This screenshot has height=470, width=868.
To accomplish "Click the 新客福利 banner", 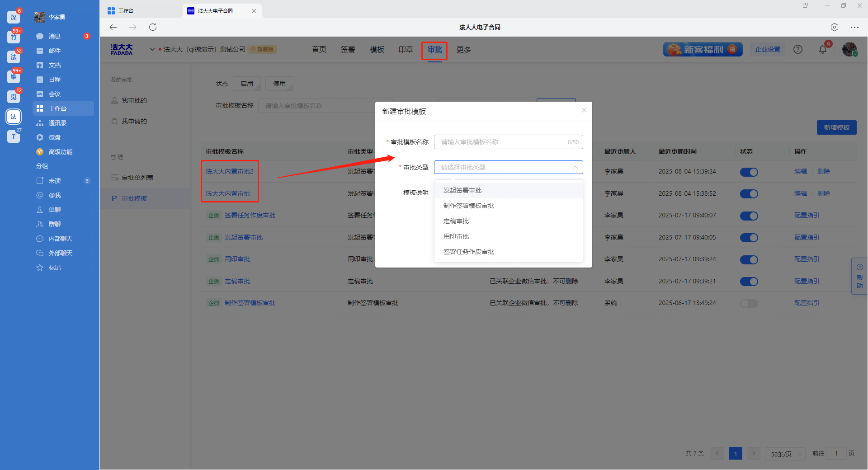I will [x=703, y=49].
